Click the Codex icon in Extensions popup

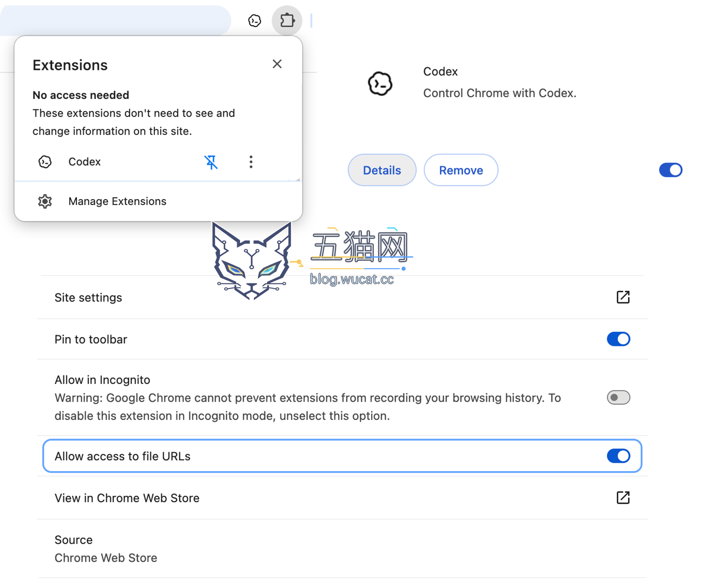pyautogui.click(x=45, y=162)
